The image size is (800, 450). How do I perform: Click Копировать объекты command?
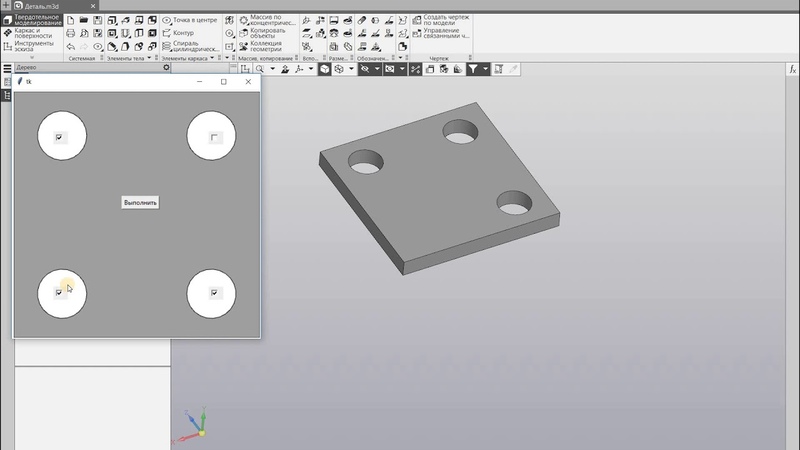(262, 33)
